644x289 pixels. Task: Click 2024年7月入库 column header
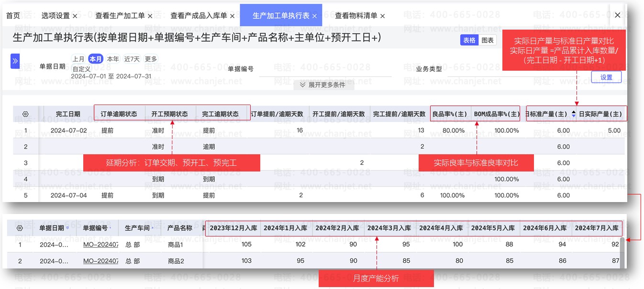pyautogui.click(x=597, y=228)
